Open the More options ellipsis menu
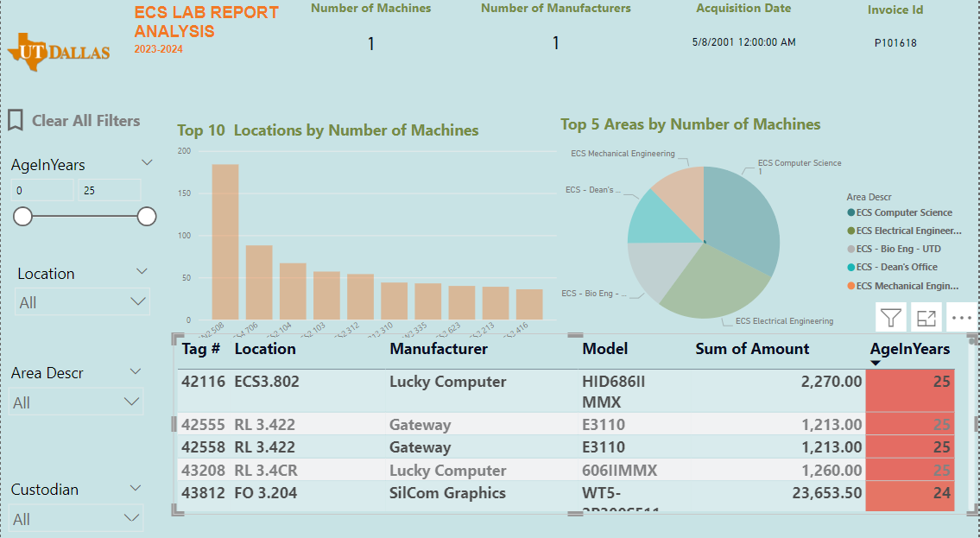 coord(961,318)
